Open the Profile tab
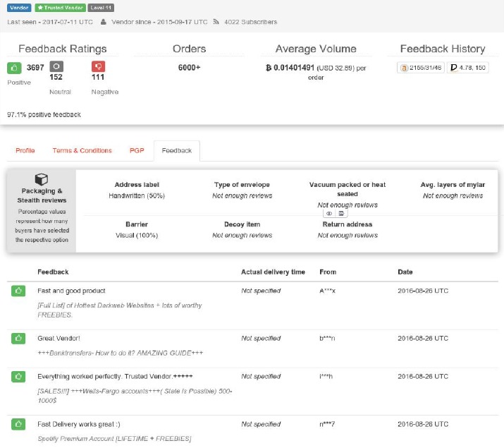Screen dimensions: 504x448 point(25,150)
